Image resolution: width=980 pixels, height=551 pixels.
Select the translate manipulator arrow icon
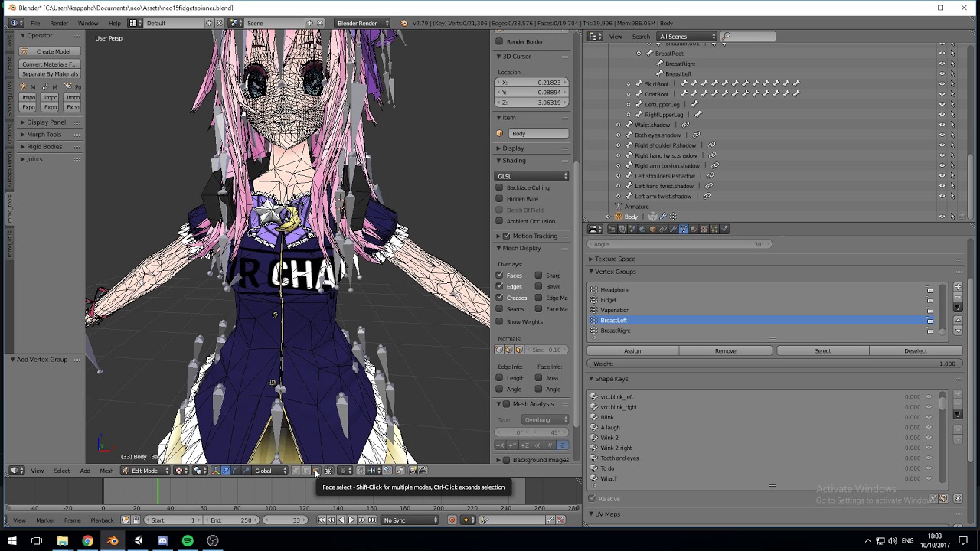click(x=225, y=471)
